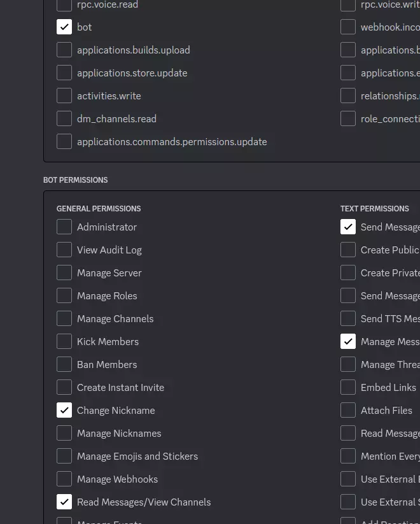Check the Manage Server permission

tap(64, 273)
